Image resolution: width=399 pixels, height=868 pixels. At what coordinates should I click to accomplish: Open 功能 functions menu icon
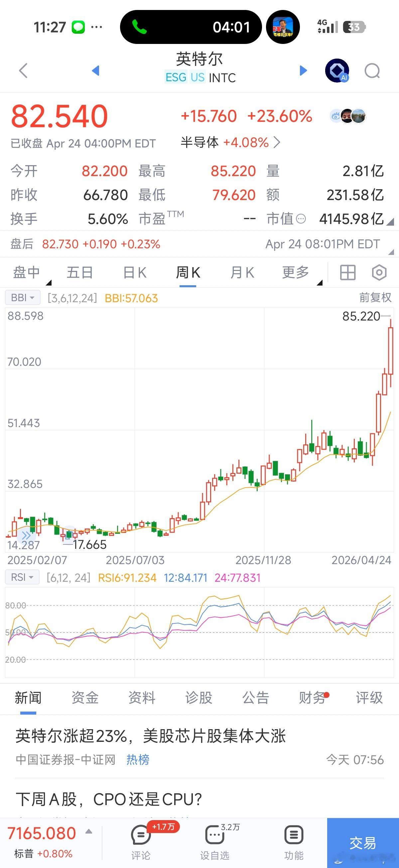(294, 835)
